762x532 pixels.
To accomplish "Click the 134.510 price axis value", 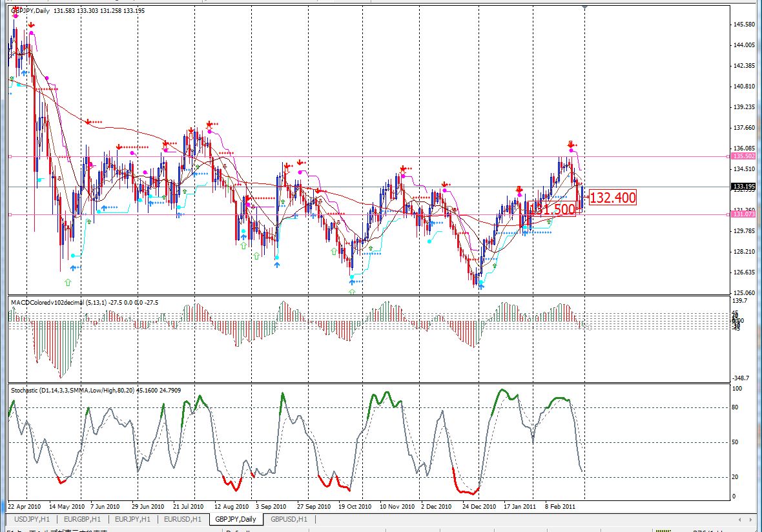I will click(x=744, y=169).
